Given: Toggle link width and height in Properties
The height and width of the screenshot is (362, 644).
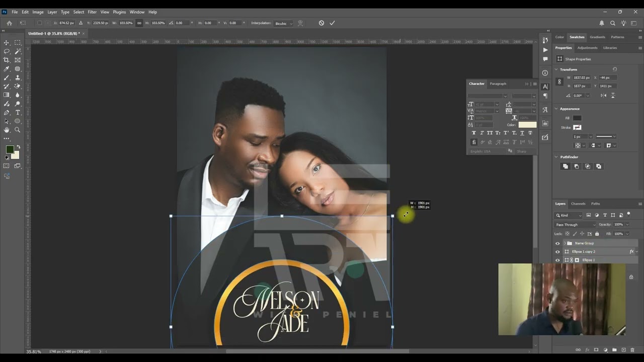Looking at the screenshot, I should point(559,81).
